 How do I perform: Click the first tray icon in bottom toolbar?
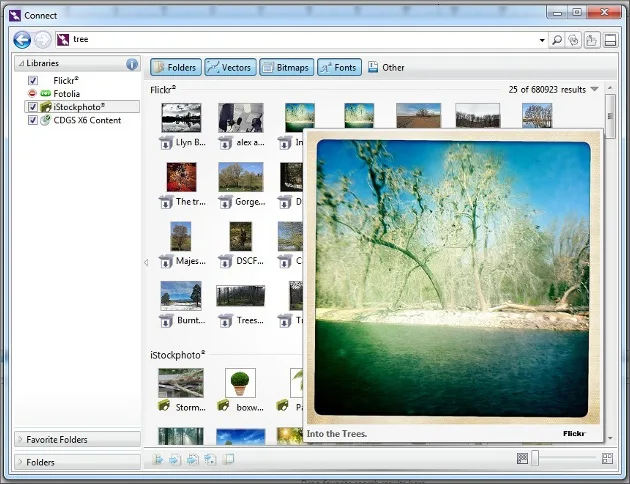pyautogui.click(x=158, y=459)
